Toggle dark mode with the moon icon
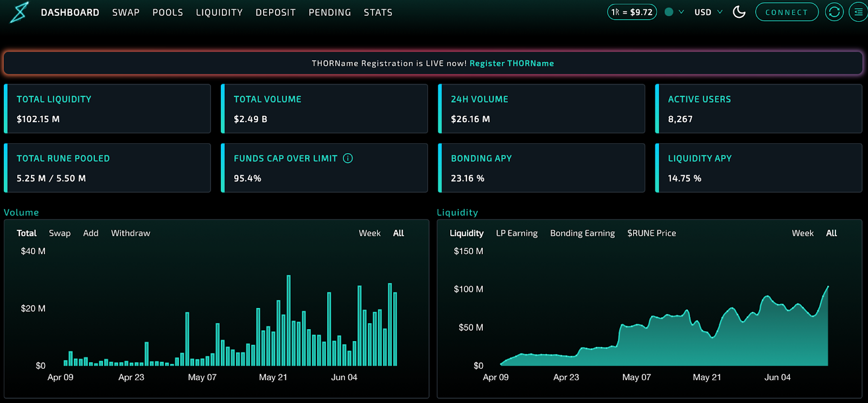Viewport: 868px width, 403px height. click(739, 12)
